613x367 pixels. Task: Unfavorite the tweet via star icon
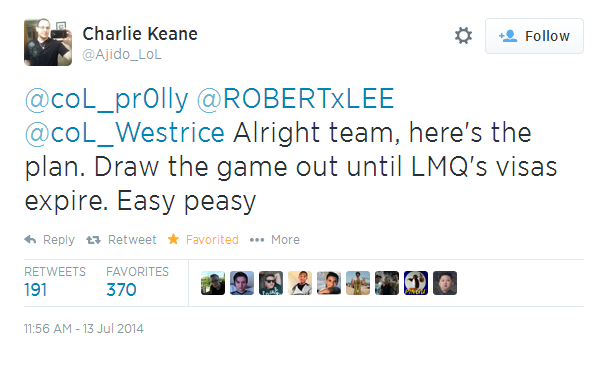point(173,239)
